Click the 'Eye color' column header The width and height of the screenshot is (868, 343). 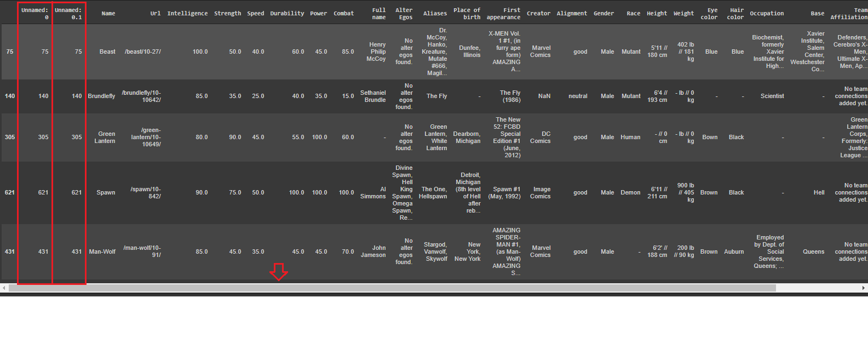tap(709, 14)
